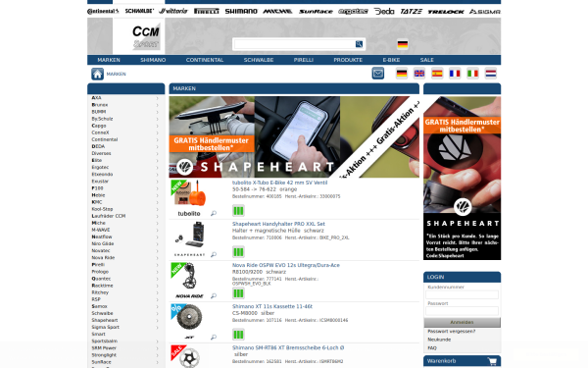The image size is (588, 368).
Task: Click the CCM Sport logo
Action: pos(146,36)
